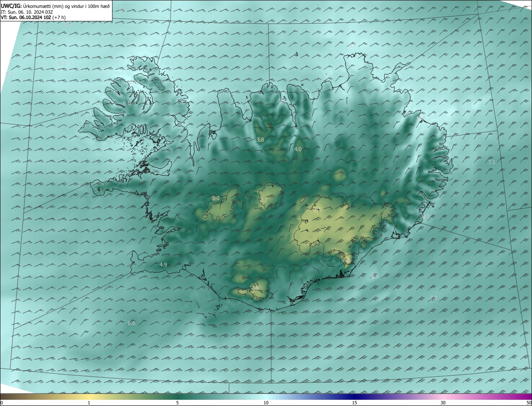Click the map value label 3.2

tap(216, 198)
